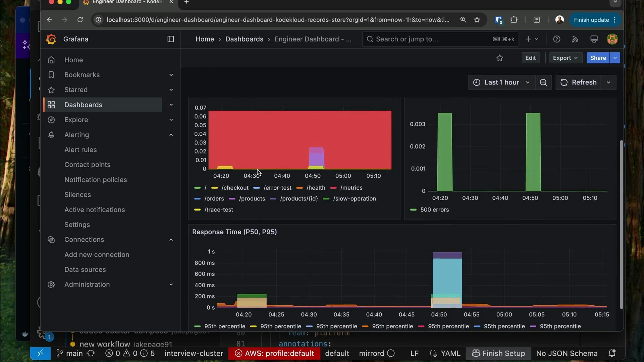Open the Administration gear in the sidebar

[x=51, y=285]
